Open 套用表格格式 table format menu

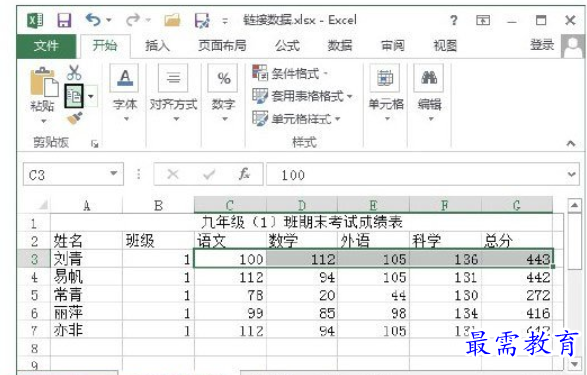tap(302, 96)
